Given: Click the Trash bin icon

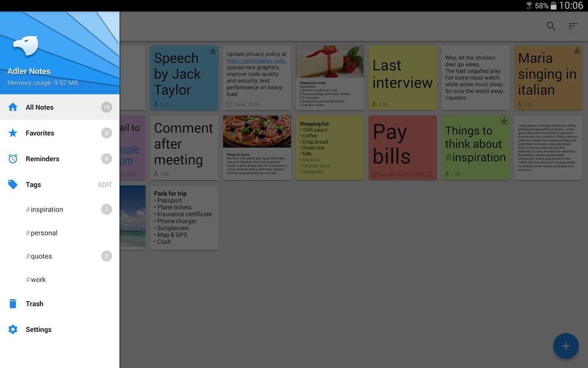Looking at the screenshot, I should click(x=13, y=304).
